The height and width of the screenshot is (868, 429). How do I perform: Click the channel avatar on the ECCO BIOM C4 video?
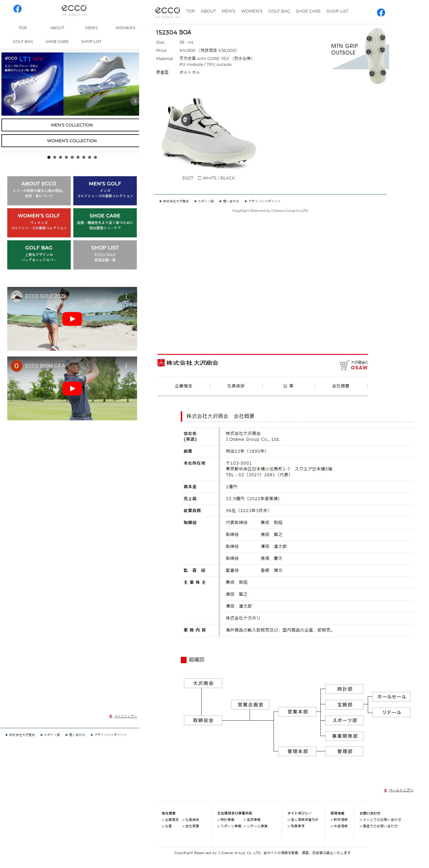point(17,366)
